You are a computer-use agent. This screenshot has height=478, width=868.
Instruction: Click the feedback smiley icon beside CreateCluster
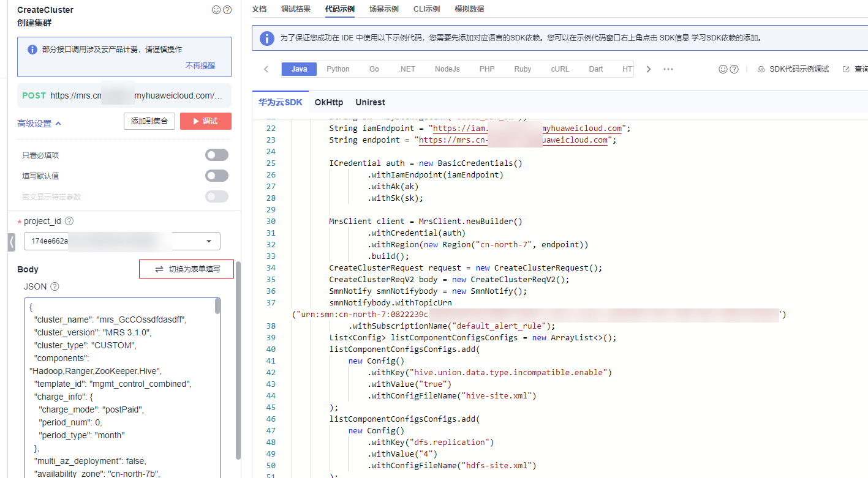[216, 10]
